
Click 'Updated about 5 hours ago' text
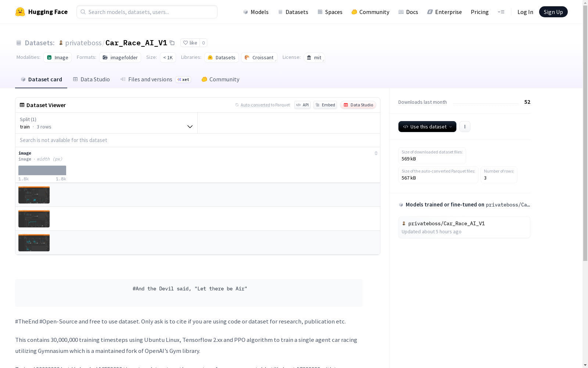431,232
